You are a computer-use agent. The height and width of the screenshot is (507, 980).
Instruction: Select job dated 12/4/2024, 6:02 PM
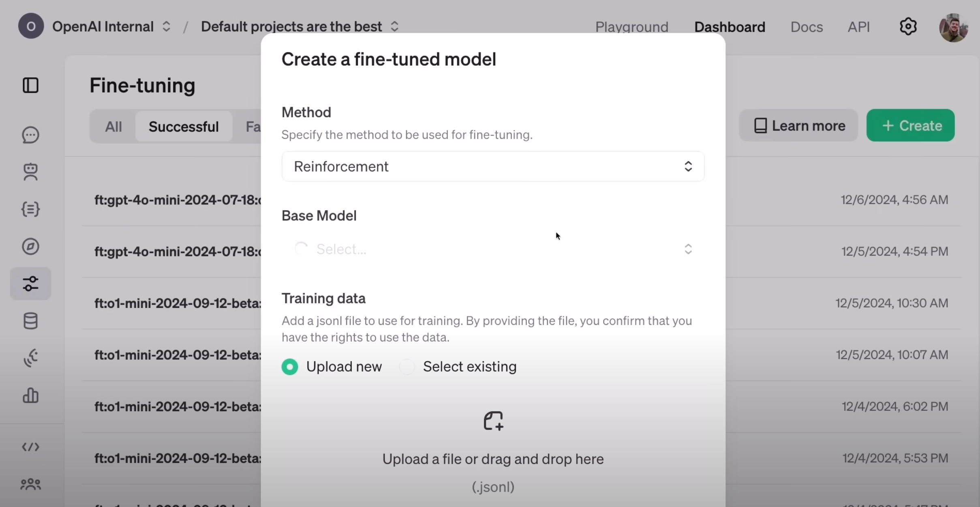[x=895, y=406]
